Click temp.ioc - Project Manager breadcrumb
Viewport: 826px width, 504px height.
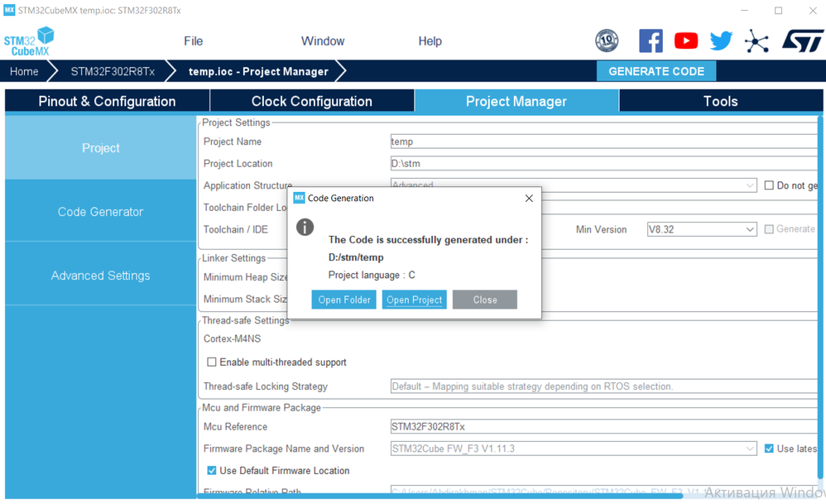(259, 71)
